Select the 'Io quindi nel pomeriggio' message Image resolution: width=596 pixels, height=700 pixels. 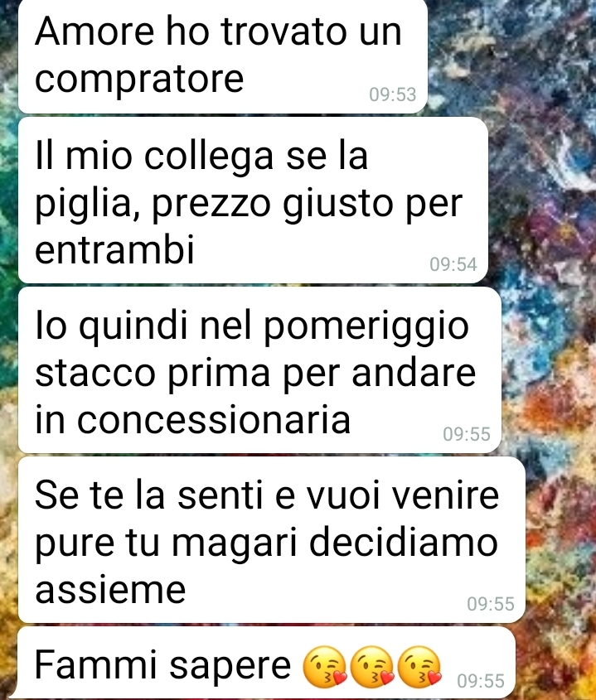pos(259,369)
